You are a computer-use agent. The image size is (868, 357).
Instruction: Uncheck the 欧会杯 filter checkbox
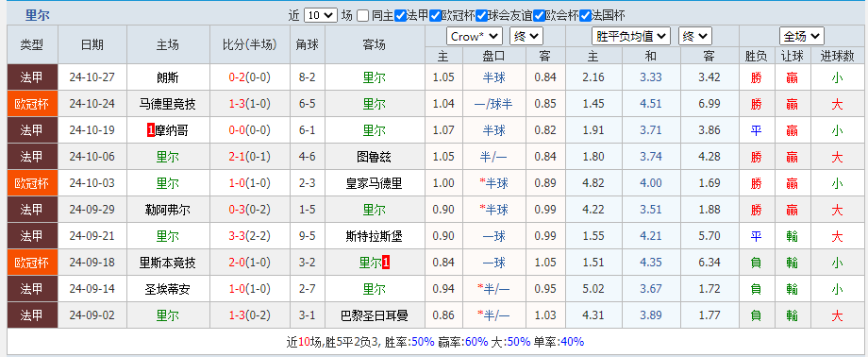click(x=539, y=16)
